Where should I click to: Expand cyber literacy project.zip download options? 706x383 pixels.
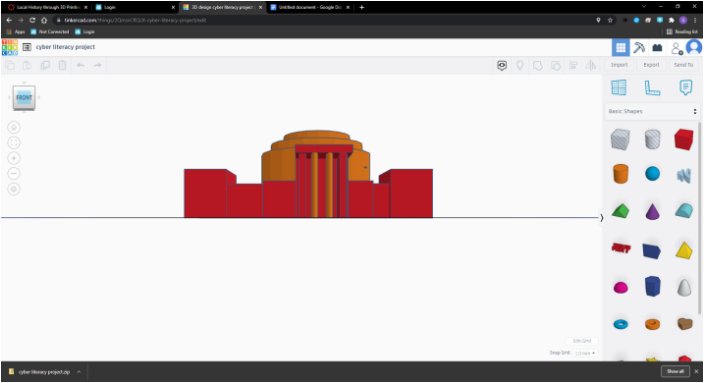(79, 373)
